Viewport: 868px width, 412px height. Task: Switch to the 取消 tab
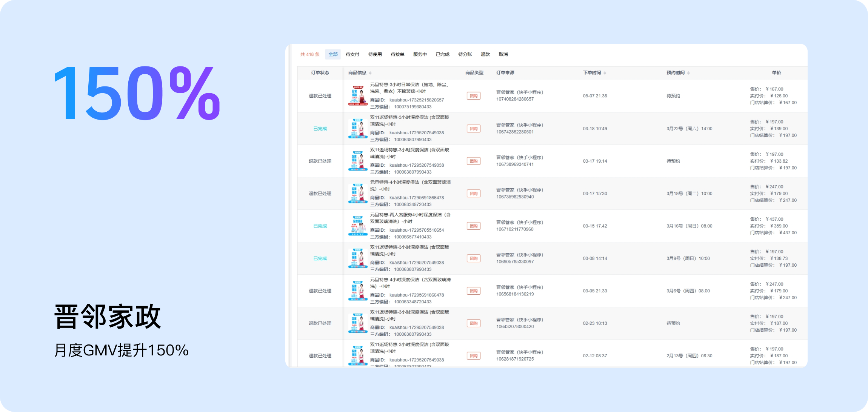click(x=503, y=54)
